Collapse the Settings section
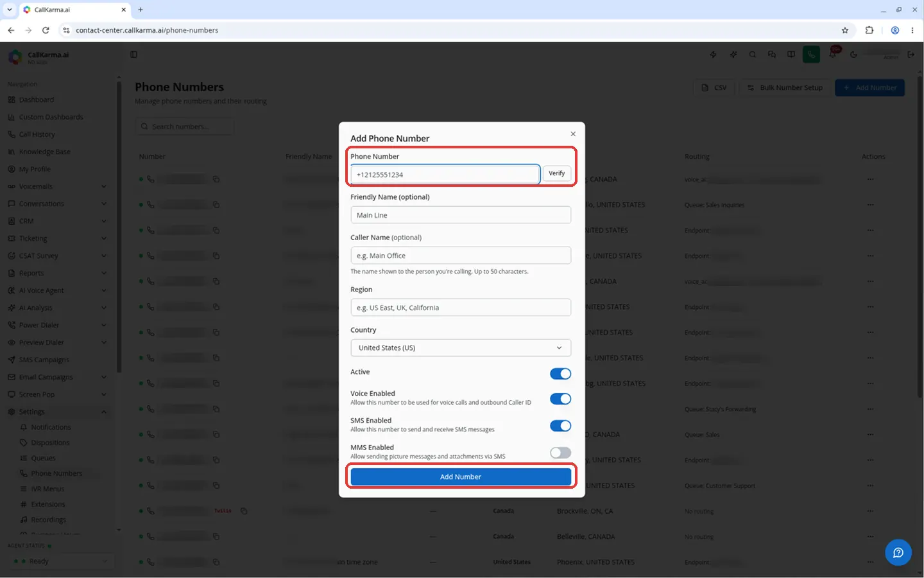924x578 pixels. (x=58, y=412)
